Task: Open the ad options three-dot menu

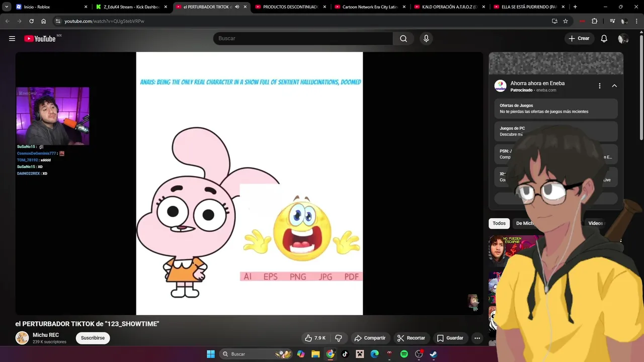Action: (600, 86)
